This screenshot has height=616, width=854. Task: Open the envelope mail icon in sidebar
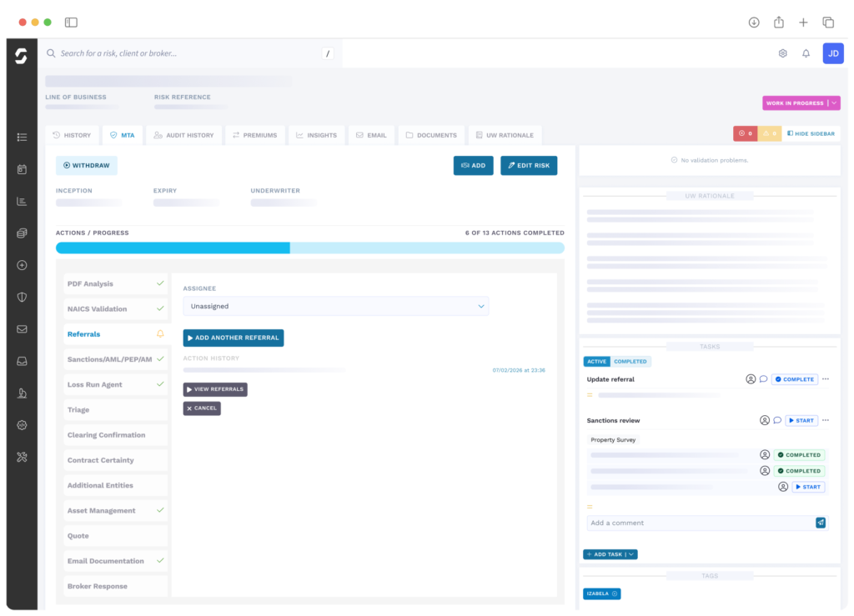(x=22, y=329)
